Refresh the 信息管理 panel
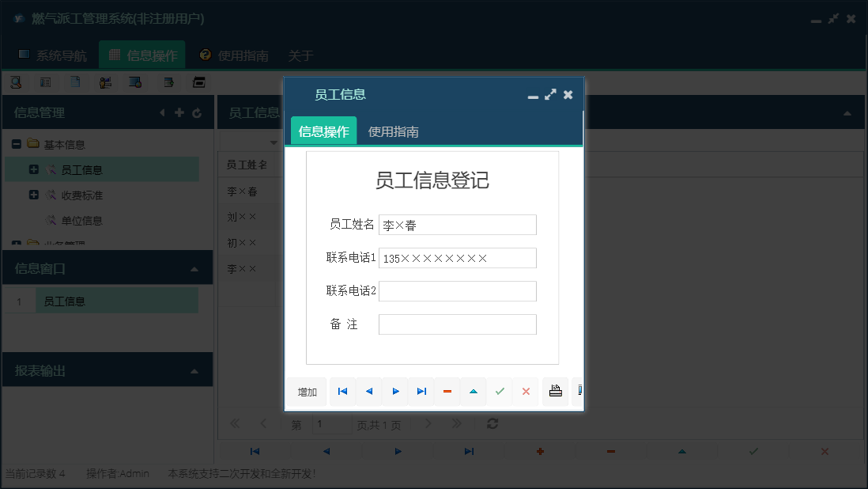Screen dimensions: 868x489 (x=197, y=112)
